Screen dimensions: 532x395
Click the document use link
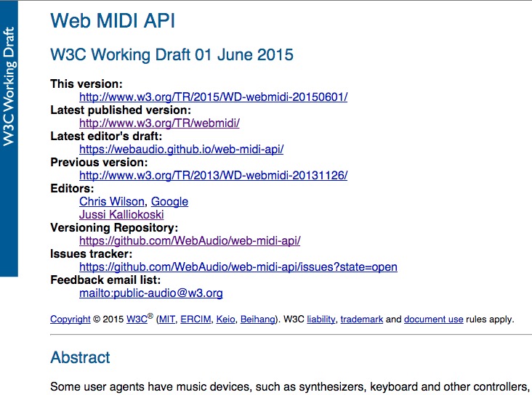(x=434, y=319)
